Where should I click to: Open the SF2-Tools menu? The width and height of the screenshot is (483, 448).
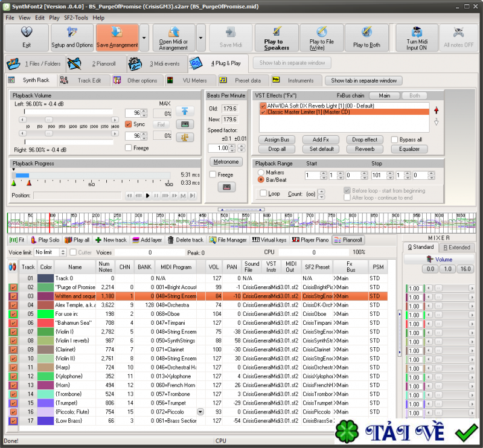tap(77, 18)
